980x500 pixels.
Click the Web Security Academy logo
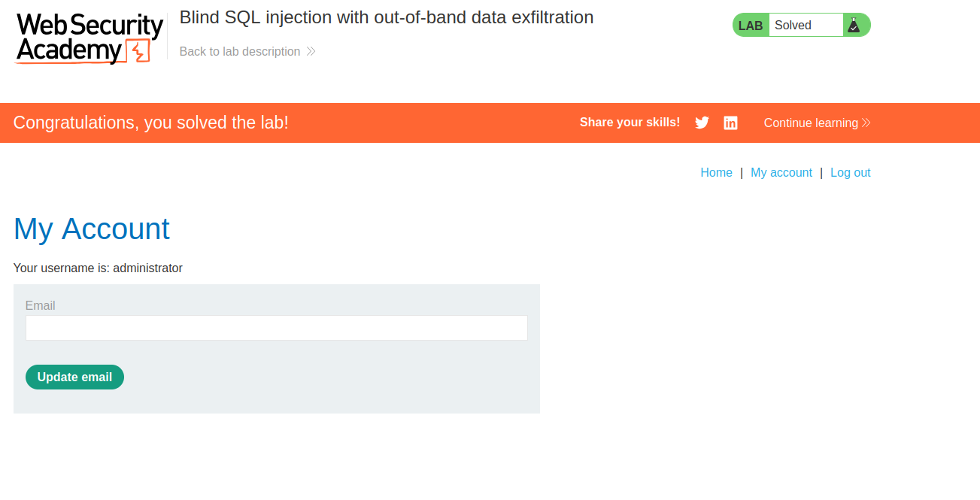[x=90, y=38]
